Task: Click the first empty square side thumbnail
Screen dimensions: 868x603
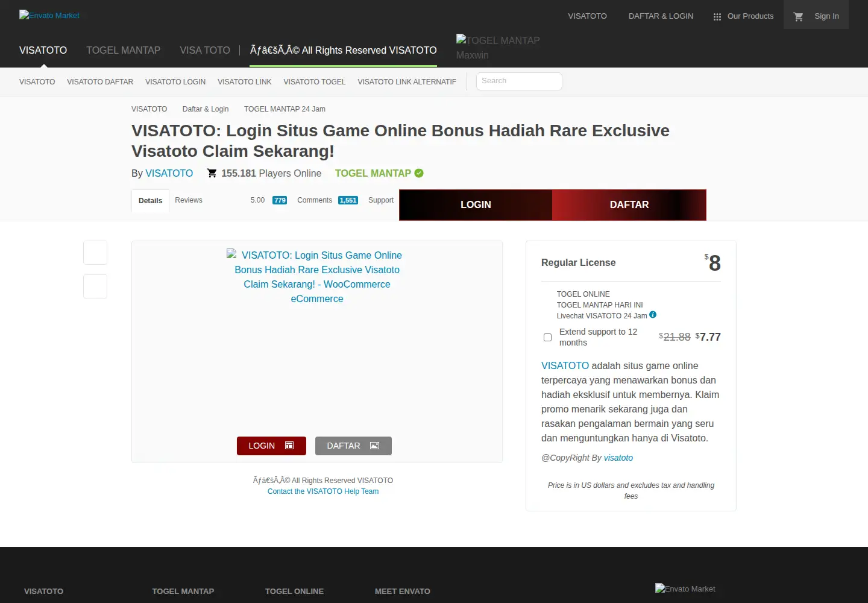Action: 95,253
